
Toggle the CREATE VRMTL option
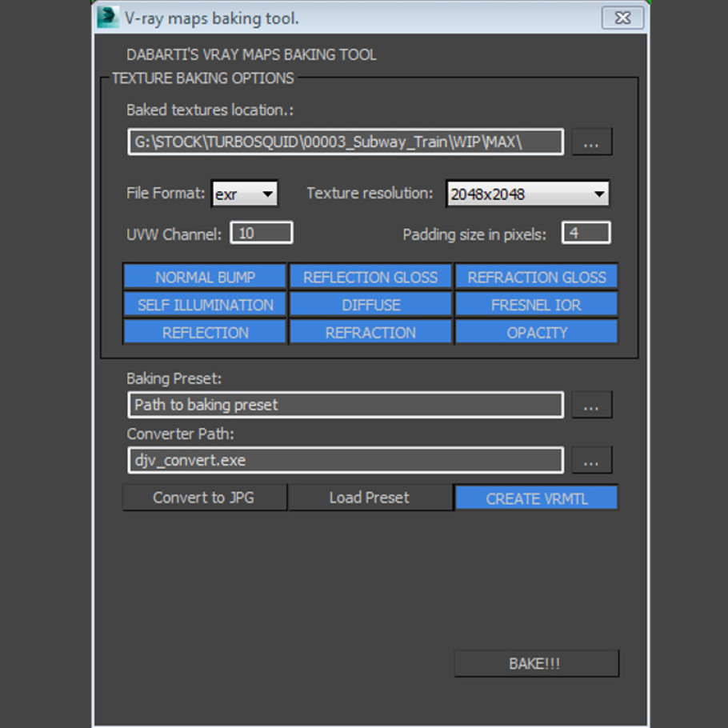[x=536, y=498]
